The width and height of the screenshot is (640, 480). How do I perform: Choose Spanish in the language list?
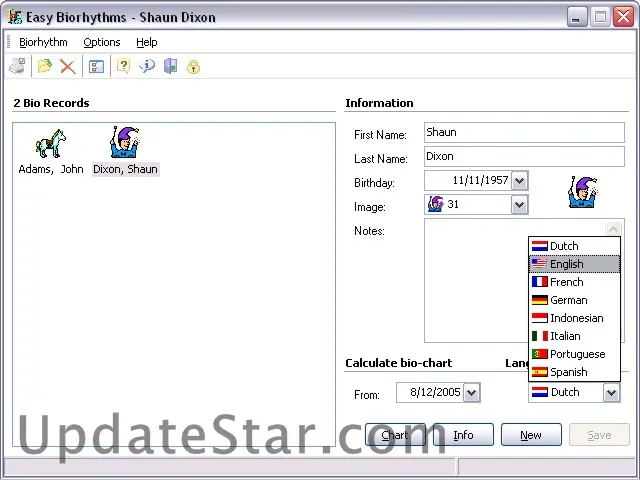tap(574, 372)
